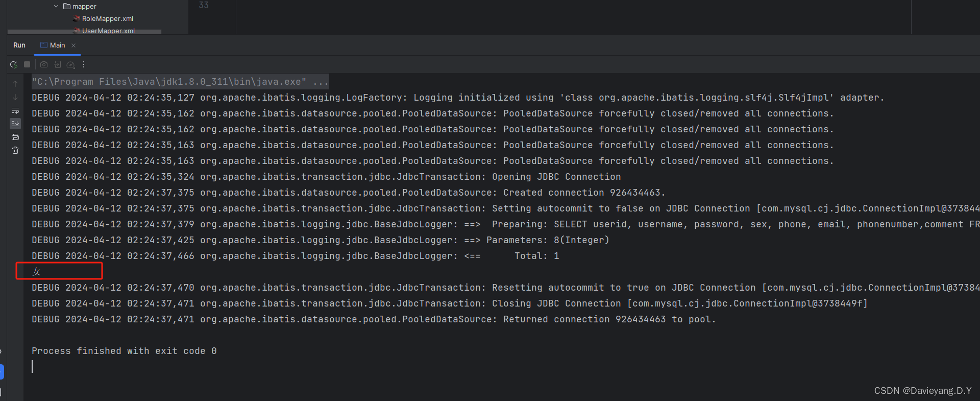Viewport: 980px width, 401px height.
Task: Click the 'Logging initialized using' log line
Action: 458,98
